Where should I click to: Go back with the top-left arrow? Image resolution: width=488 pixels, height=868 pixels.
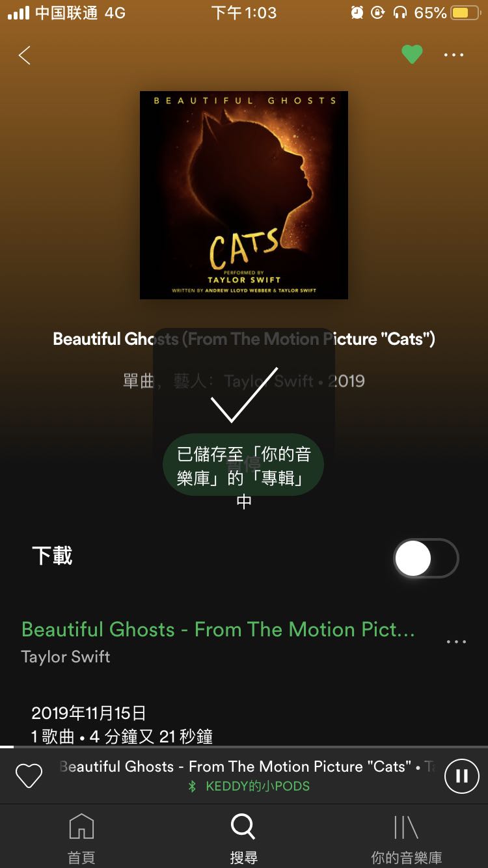tap(25, 55)
